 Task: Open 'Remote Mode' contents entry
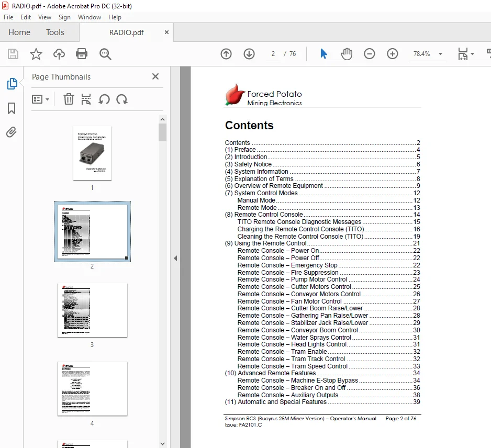(329, 208)
